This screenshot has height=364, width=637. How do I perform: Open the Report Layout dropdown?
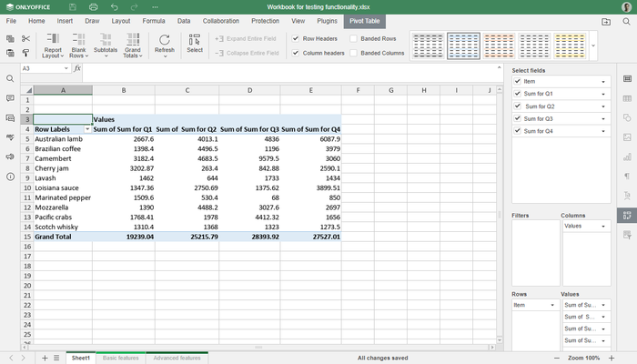point(53,45)
